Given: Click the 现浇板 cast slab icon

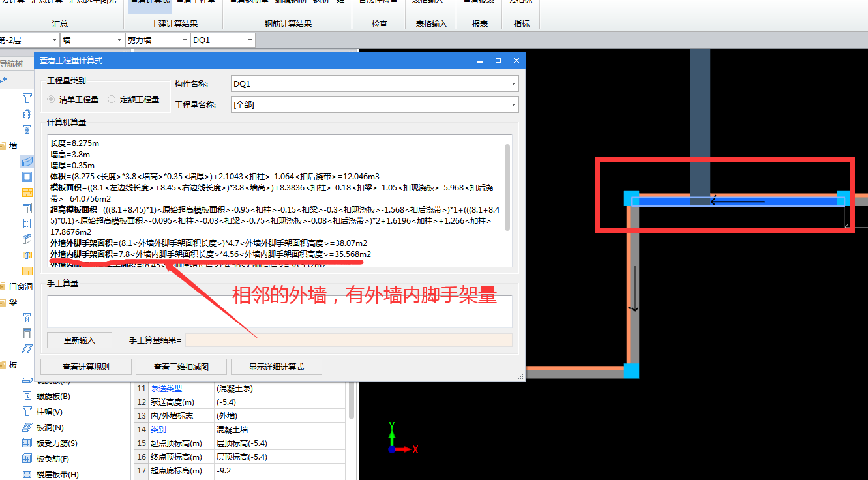Looking at the screenshot, I should pos(27,381).
